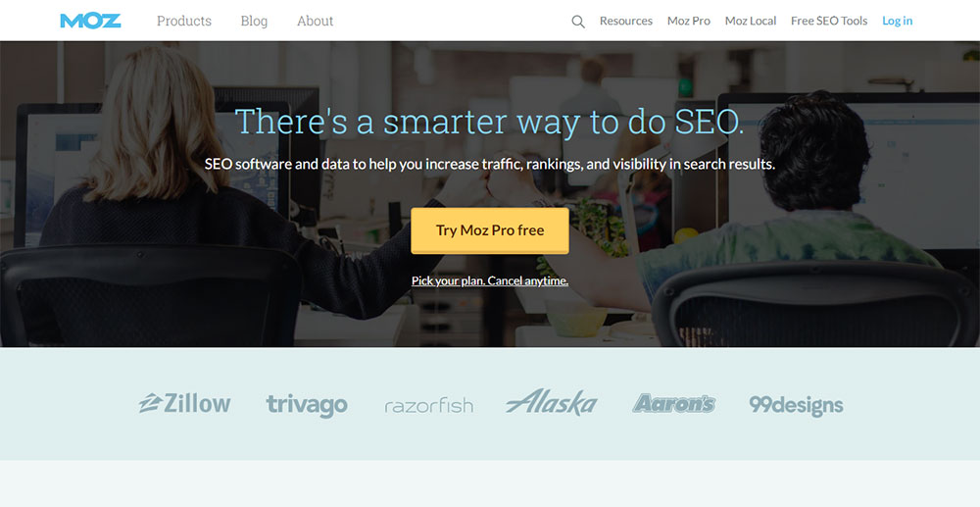Click the SEO software description subheading
Viewport: 980px width, 507px height.
tap(490, 165)
